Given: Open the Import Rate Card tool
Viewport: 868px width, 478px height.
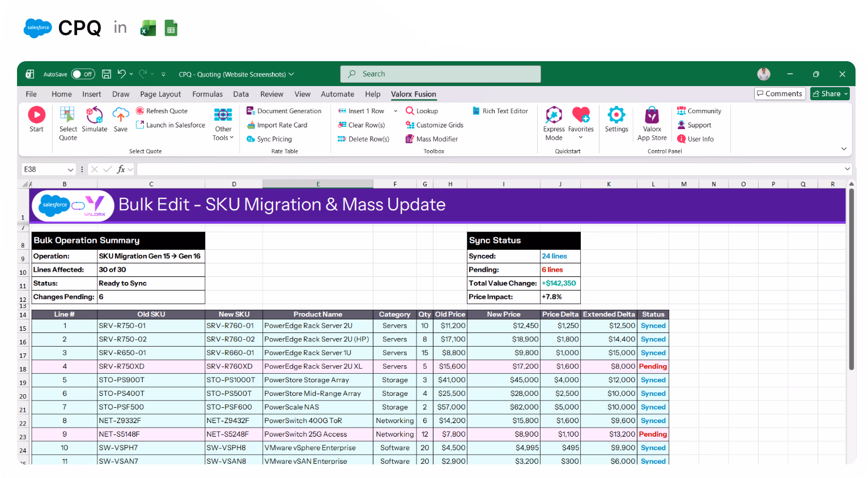Looking at the screenshot, I should coord(279,125).
